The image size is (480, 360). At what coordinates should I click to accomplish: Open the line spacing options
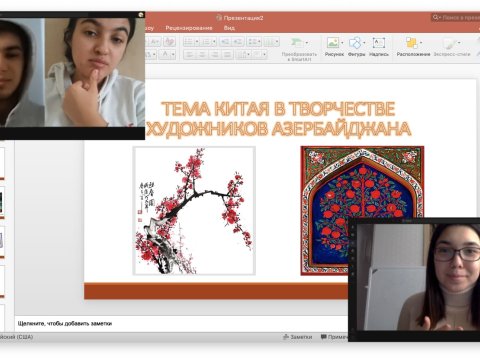point(254,42)
